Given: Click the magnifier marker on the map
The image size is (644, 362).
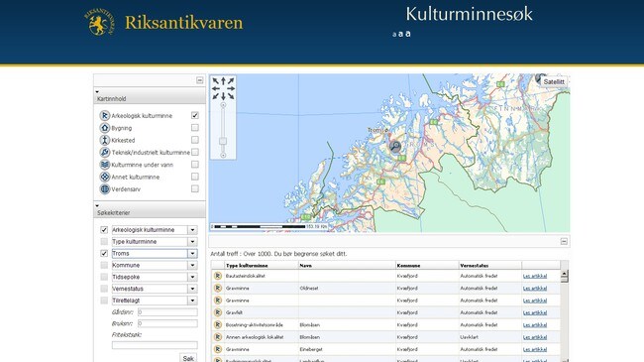Looking at the screenshot, I should click(x=395, y=146).
